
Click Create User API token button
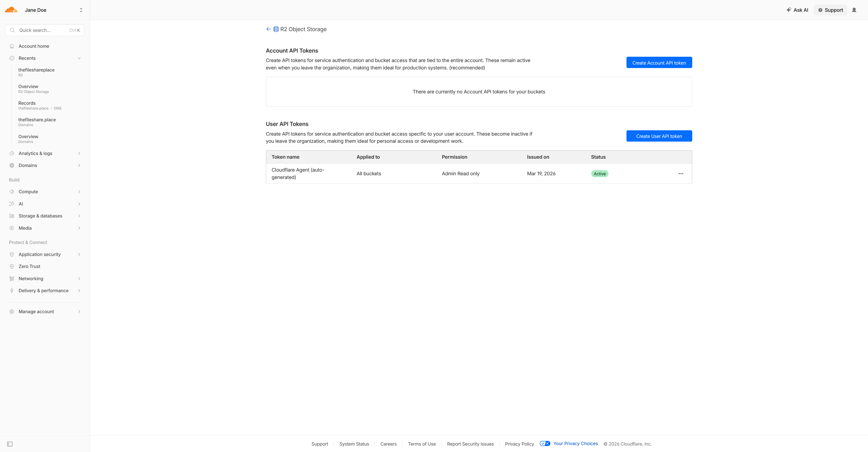coord(659,136)
